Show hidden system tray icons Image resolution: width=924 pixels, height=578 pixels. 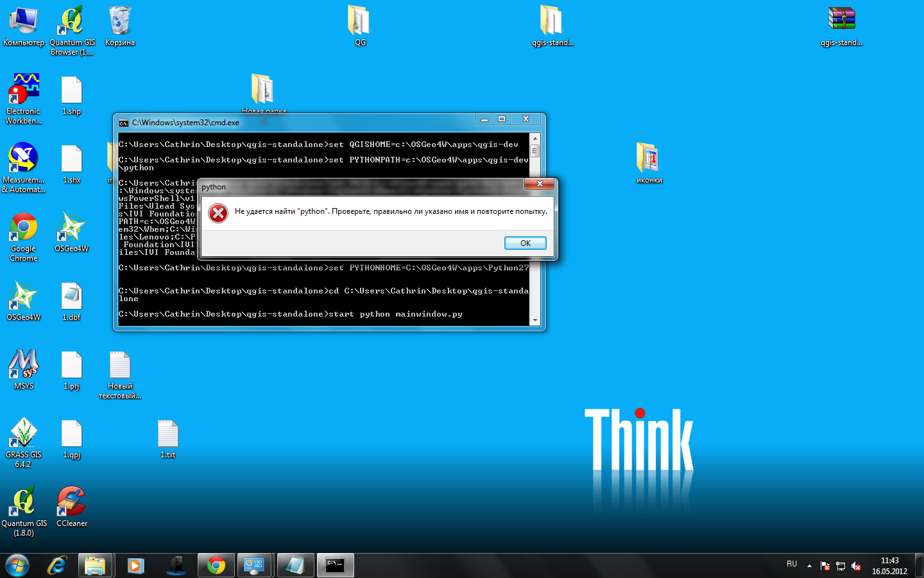pyautogui.click(x=809, y=566)
